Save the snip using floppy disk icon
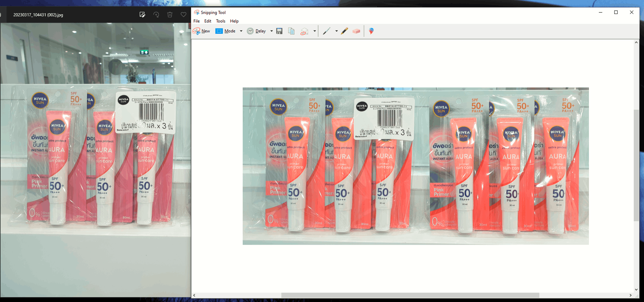This screenshot has width=644, height=302. [x=279, y=31]
